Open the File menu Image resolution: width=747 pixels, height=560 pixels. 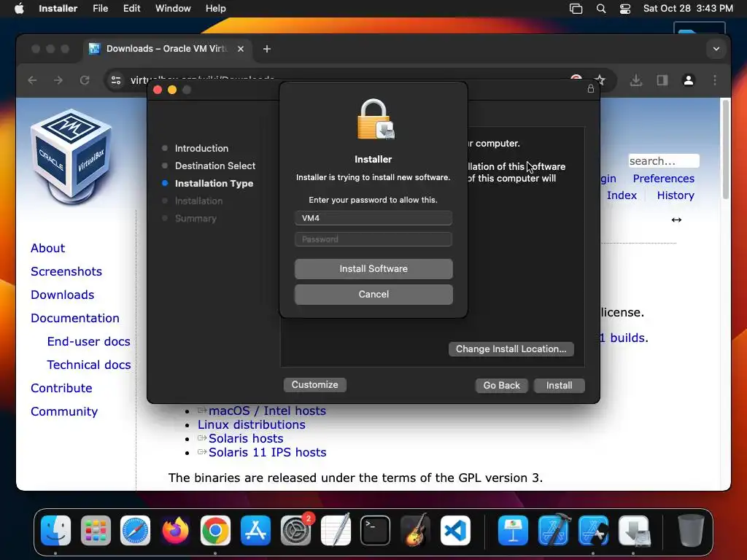click(x=101, y=9)
